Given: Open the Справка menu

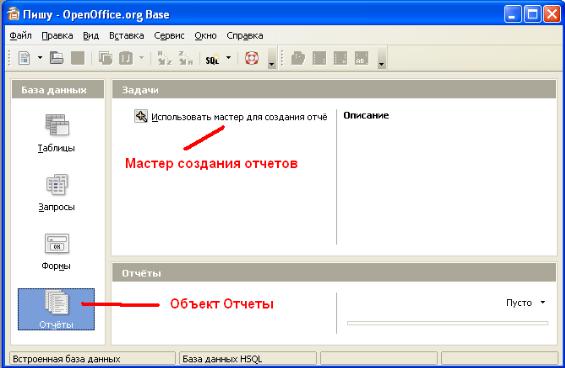Looking at the screenshot, I should (245, 36).
